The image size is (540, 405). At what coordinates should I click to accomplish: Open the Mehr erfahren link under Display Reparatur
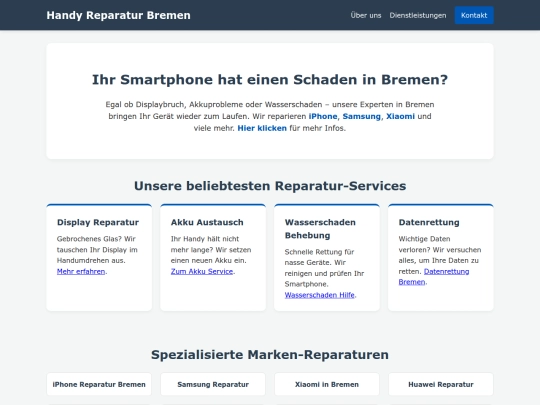81,271
